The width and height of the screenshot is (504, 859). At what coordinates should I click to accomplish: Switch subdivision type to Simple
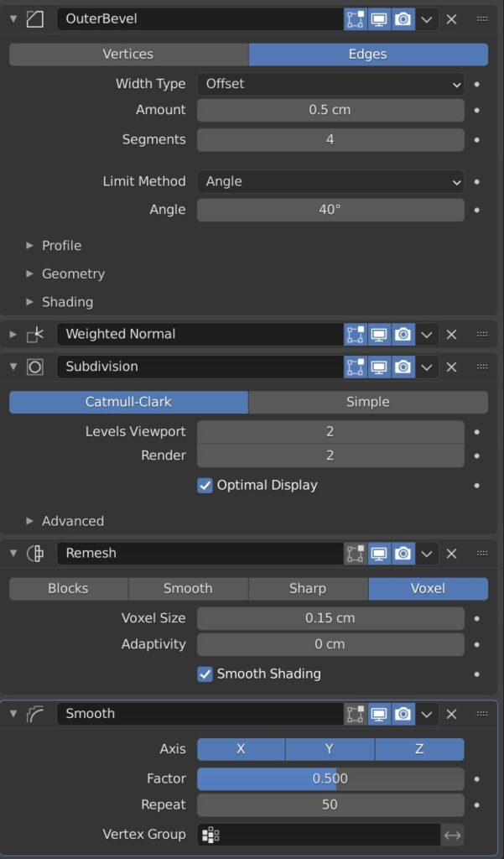click(x=367, y=402)
